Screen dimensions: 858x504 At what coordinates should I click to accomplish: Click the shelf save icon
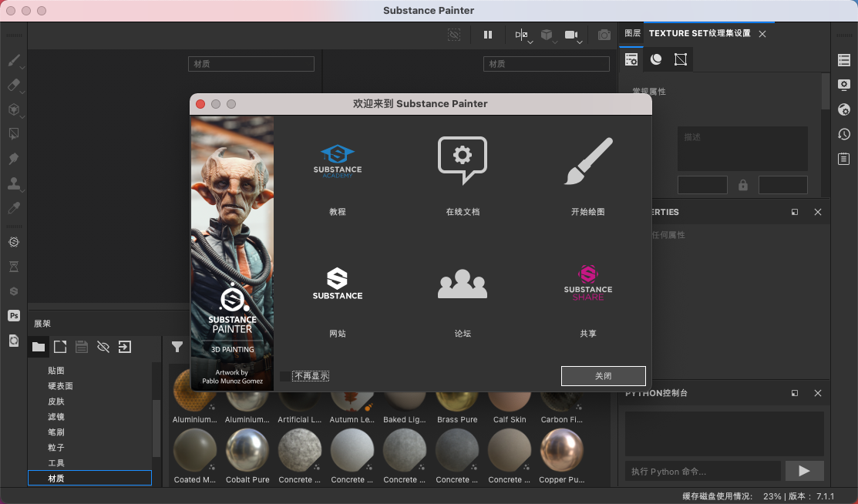click(82, 347)
